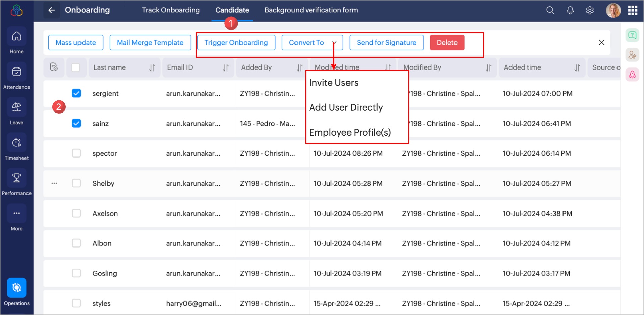The height and width of the screenshot is (315, 644).
Task: Open the Timesheet module icon
Action: click(x=16, y=143)
